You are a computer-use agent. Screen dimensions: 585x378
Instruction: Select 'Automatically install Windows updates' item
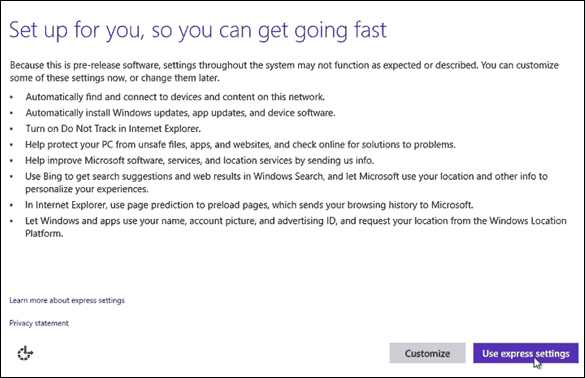coord(180,113)
